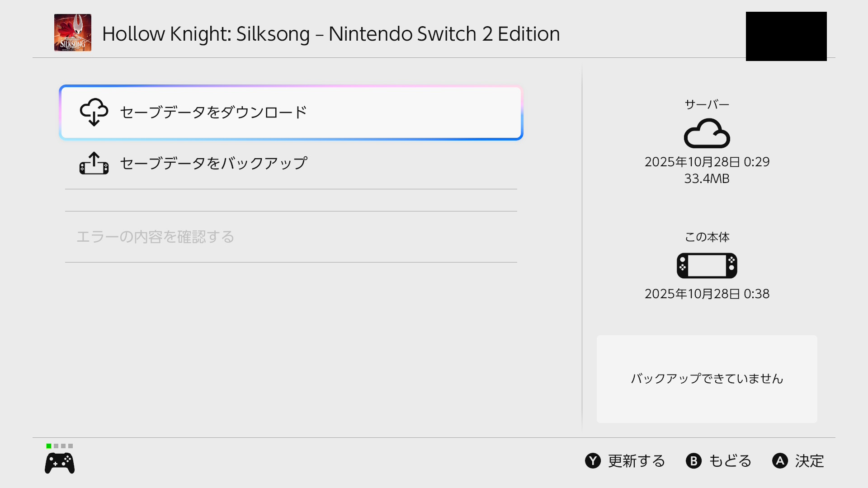Click エラーの内容を確認する option
The image size is (868, 488).
tap(156, 237)
